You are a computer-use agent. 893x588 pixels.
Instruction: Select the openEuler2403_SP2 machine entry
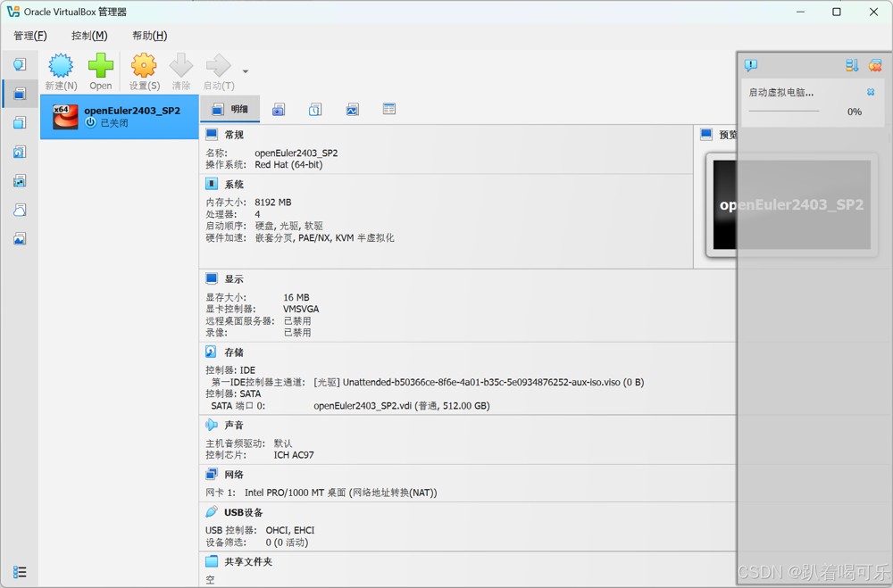point(119,117)
